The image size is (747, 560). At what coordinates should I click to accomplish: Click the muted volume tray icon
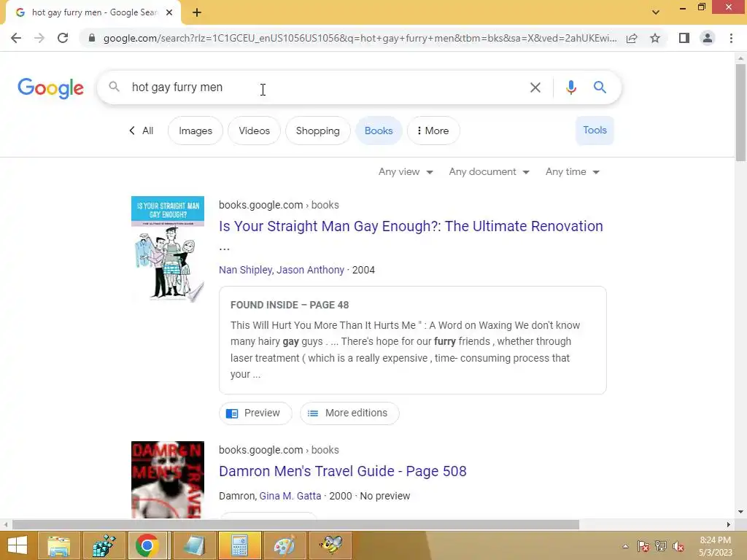click(x=678, y=546)
